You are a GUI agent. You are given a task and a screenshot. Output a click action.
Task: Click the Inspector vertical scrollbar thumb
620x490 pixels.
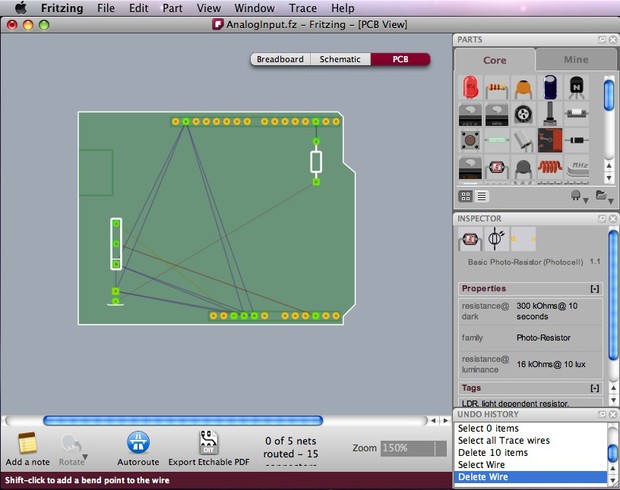[x=613, y=295]
